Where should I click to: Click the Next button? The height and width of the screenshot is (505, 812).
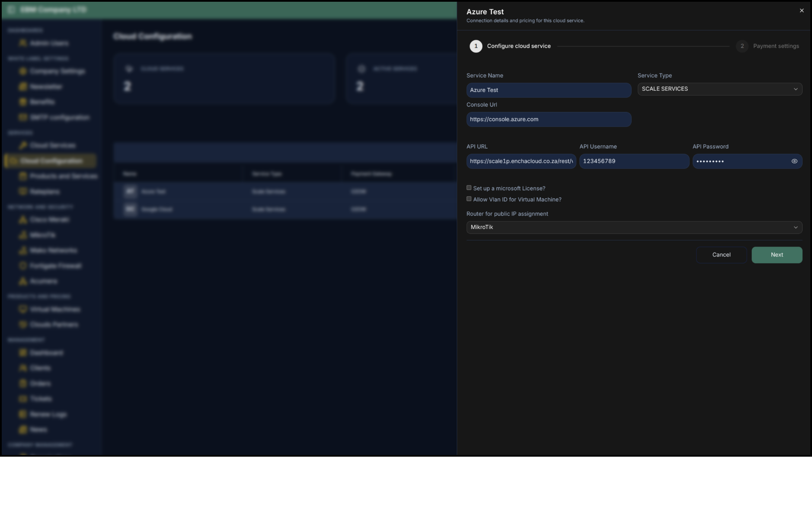click(x=777, y=255)
